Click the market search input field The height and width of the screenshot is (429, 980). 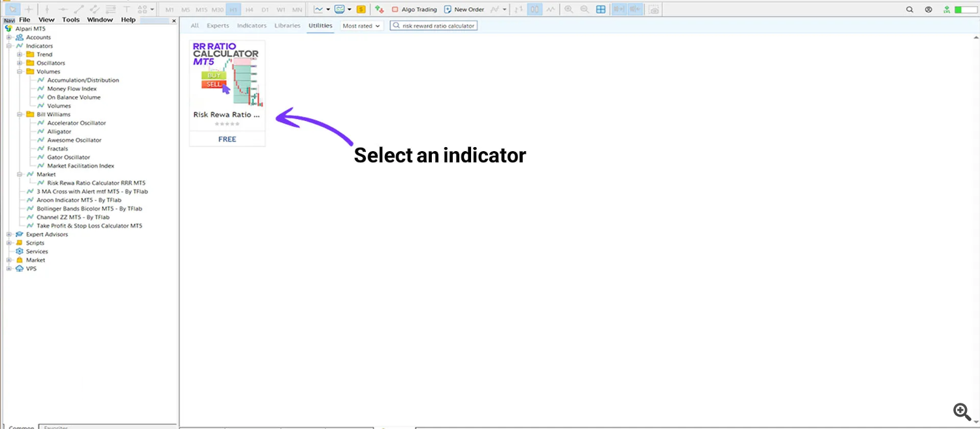pyautogui.click(x=434, y=26)
